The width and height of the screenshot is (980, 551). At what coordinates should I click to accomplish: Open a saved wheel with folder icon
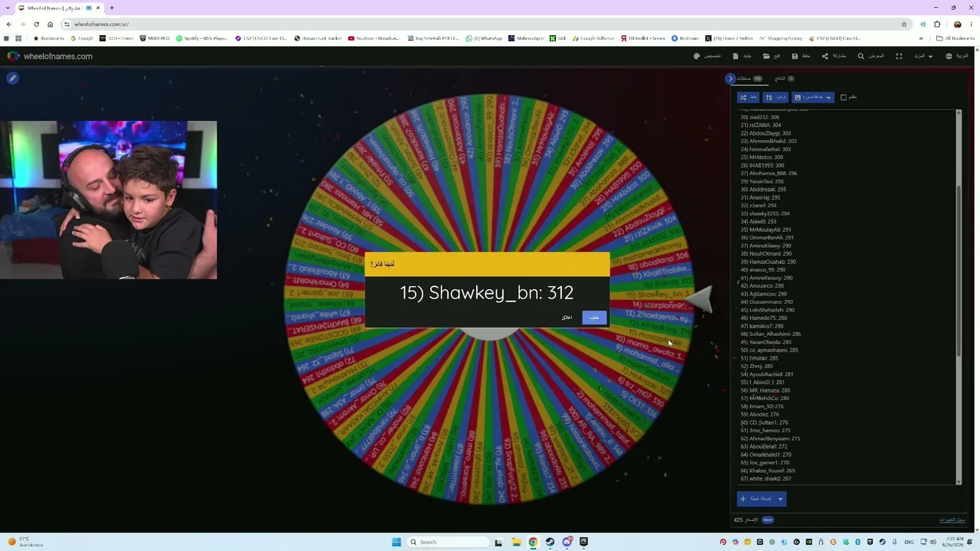pyautogui.click(x=771, y=56)
